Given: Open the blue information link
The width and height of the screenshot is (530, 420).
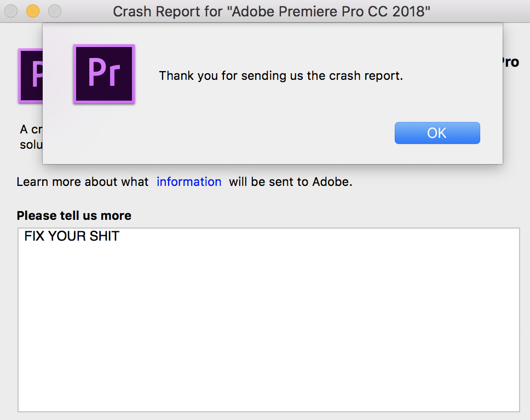Looking at the screenshot, I should (189, 182).
